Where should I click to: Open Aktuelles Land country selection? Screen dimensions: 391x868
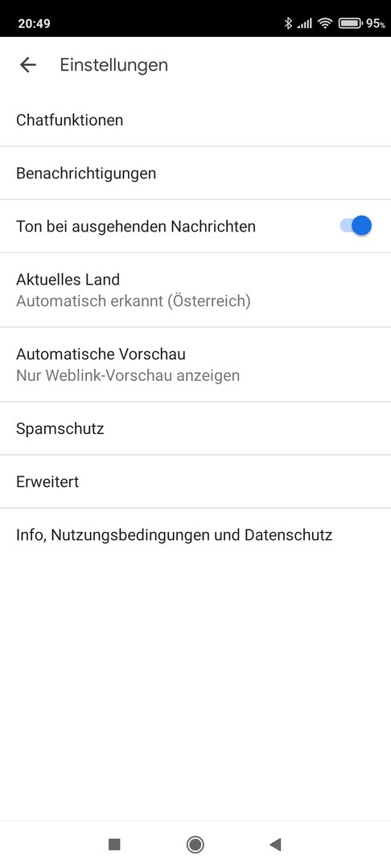[x=195, y=290]
